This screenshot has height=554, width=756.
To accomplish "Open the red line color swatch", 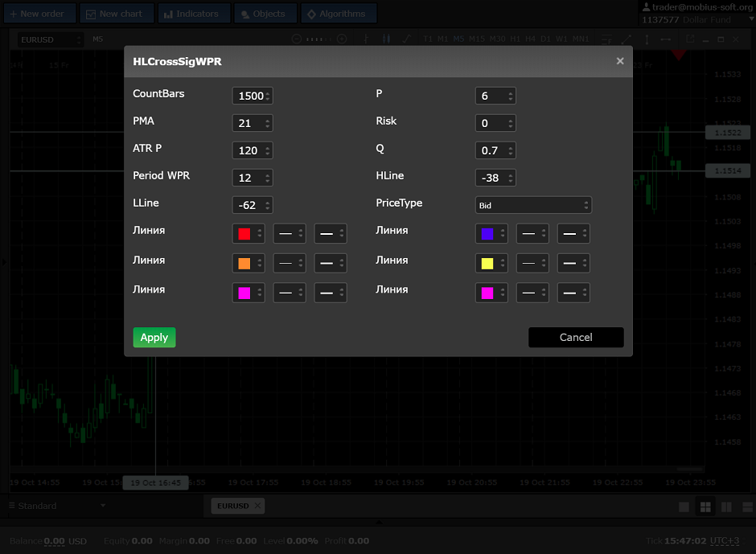I will pos(249,234).
